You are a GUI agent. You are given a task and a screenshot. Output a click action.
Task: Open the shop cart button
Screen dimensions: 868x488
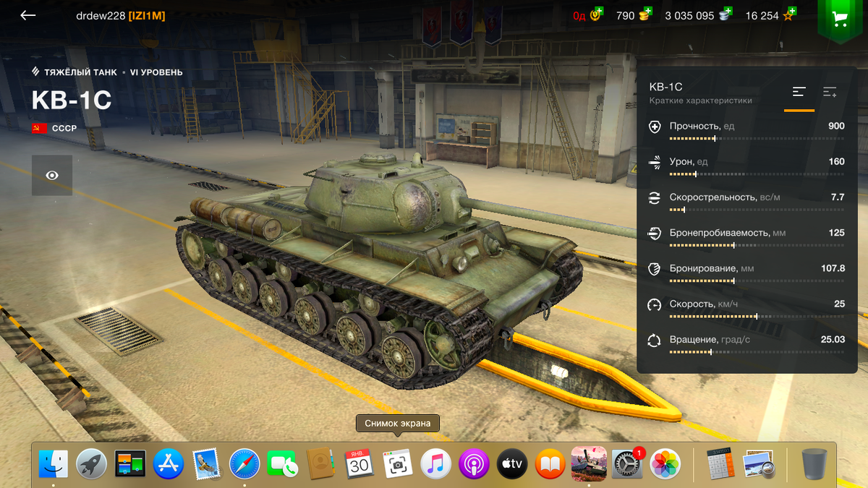coord(840,20)
